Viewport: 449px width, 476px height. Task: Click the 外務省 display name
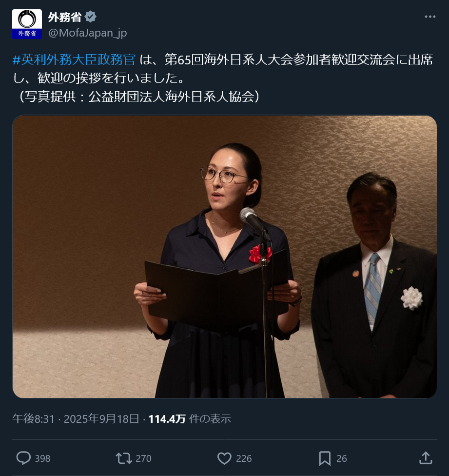65,17
